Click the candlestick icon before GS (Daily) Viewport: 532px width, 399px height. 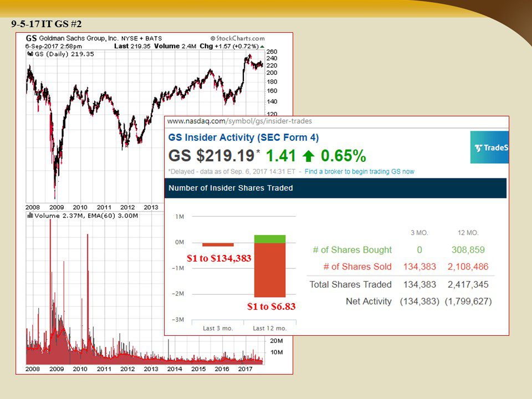click(30, 54)
